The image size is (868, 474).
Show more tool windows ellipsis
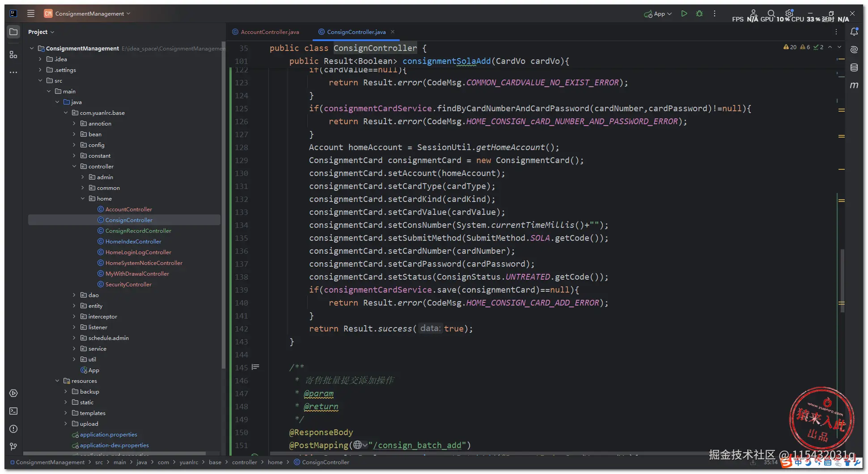13,72
